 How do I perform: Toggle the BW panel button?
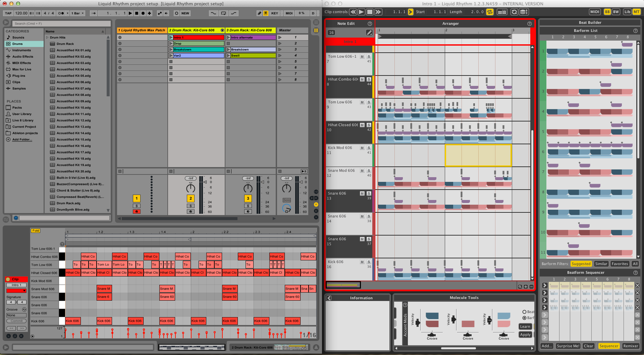[616, 12]
